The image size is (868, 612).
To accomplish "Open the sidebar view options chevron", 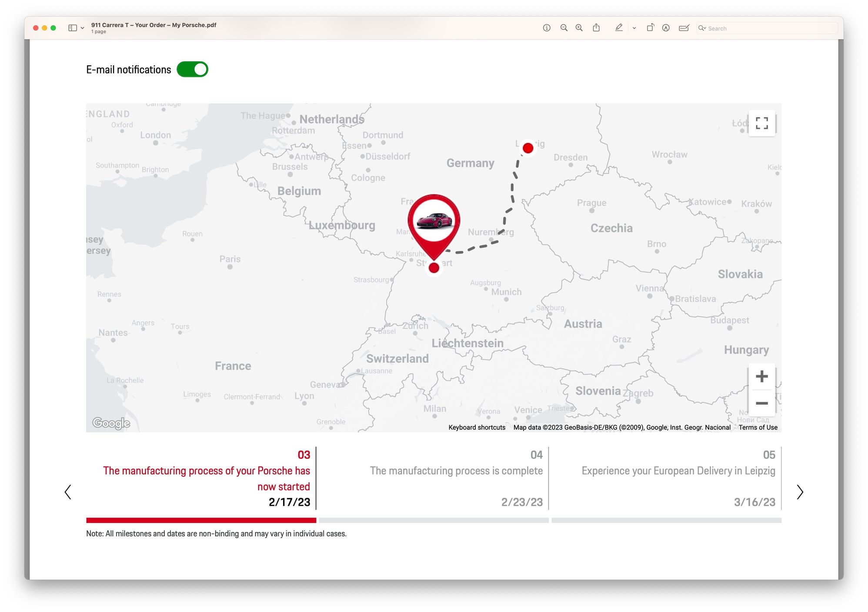I will pyautogui.click(x=83, y=28).
